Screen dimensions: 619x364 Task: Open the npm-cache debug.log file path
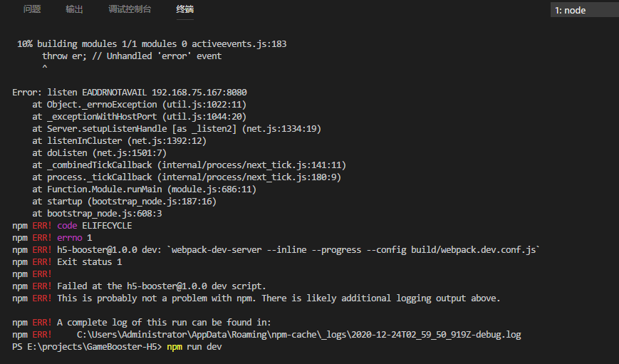(x=299, y=335)
